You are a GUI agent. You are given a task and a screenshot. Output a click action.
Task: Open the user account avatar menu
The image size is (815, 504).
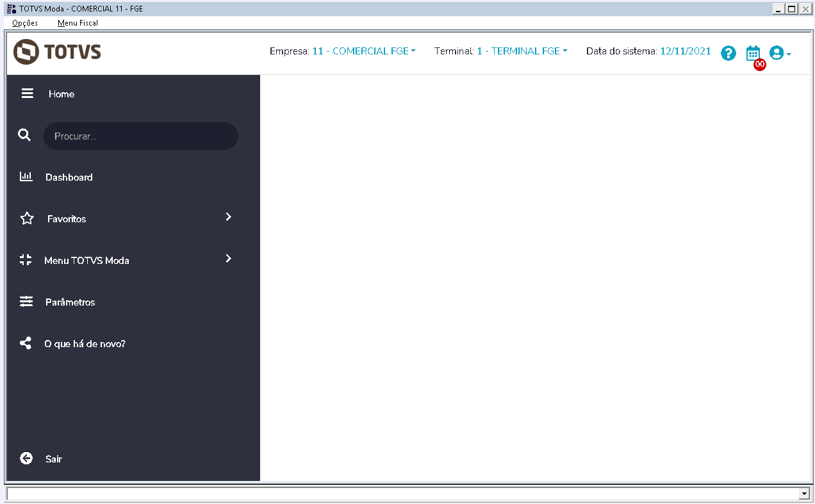[x=780, y=53]
